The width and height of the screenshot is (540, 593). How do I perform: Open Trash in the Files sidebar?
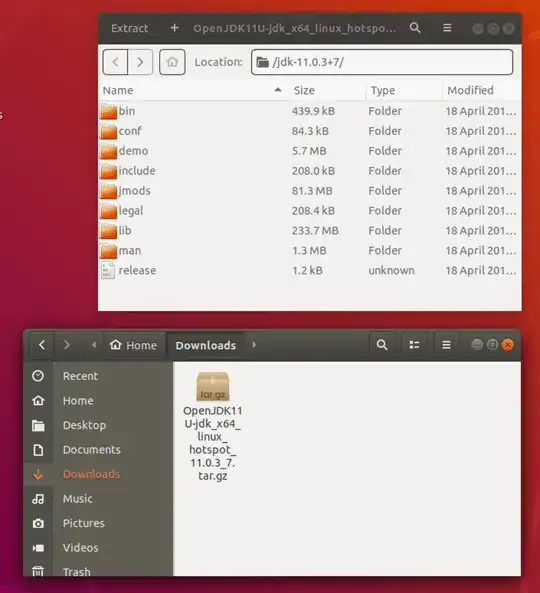pos(76,571)
